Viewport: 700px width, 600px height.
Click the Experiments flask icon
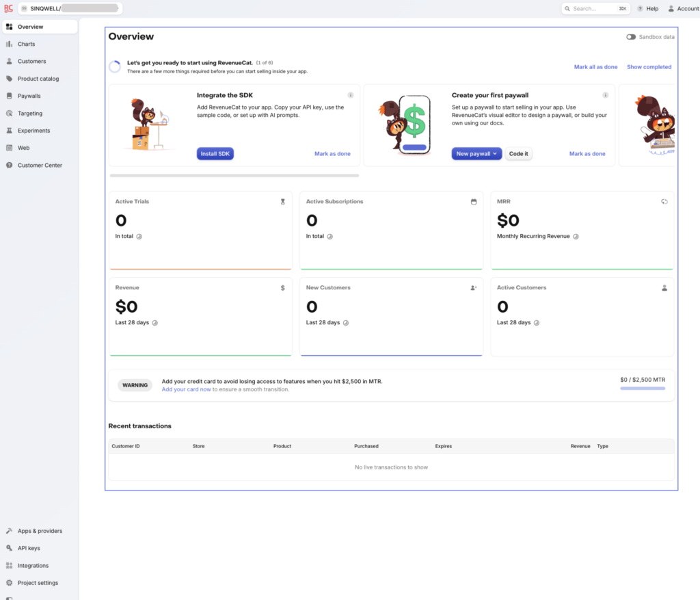point(10,131)
